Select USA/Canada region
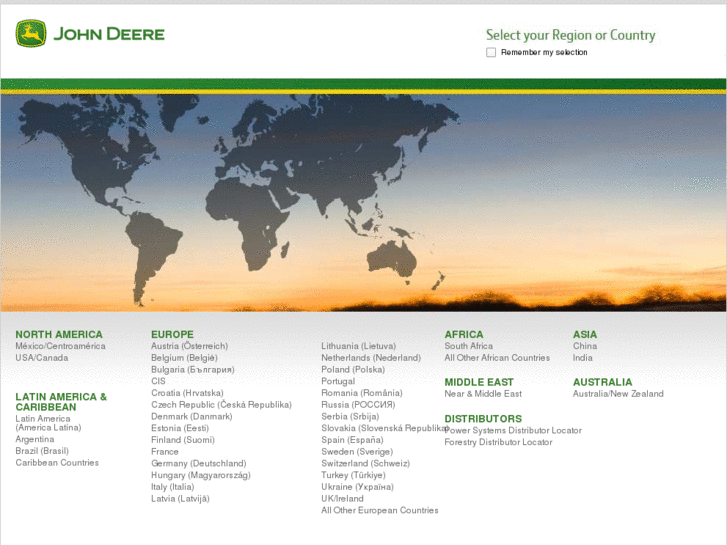727x545 pixels. 42,358
